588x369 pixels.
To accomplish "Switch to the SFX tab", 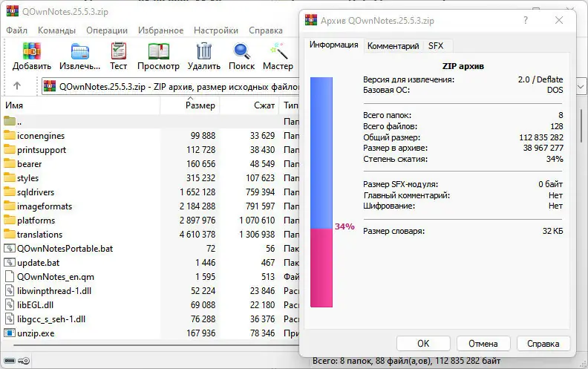I will point(436,46).
